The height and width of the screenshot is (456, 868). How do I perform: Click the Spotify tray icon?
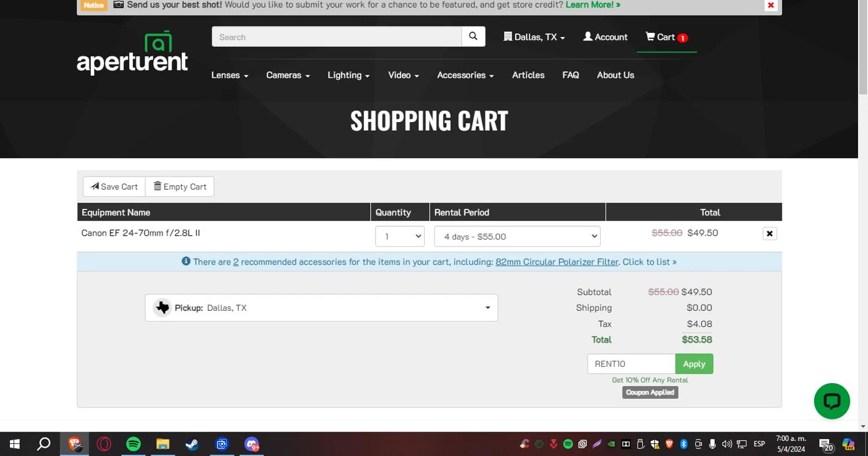(568, 444)
